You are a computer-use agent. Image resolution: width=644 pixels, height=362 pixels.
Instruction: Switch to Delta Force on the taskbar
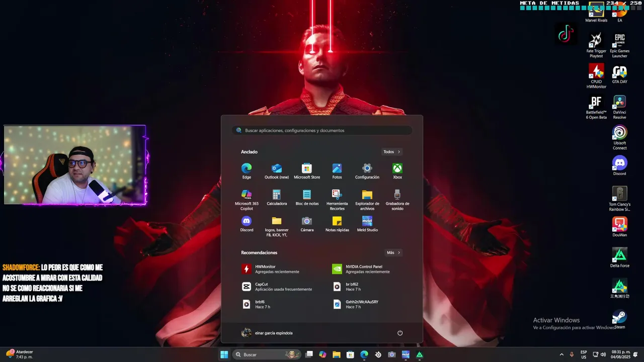420,354
